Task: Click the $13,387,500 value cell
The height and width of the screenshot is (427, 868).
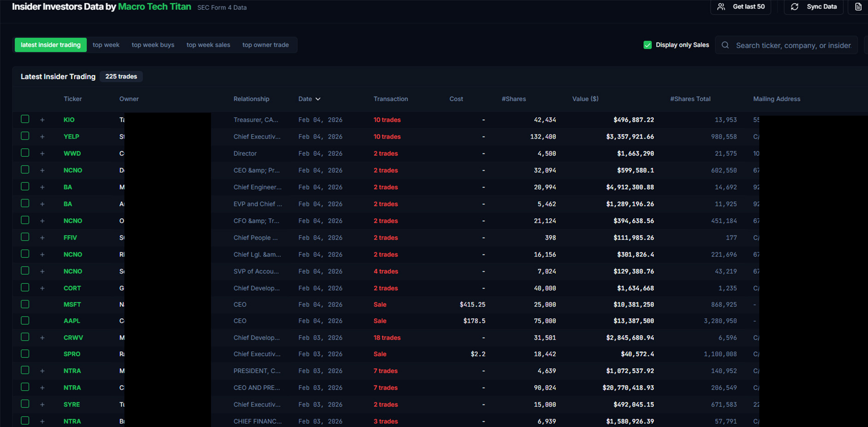Action: coord(633,321)
